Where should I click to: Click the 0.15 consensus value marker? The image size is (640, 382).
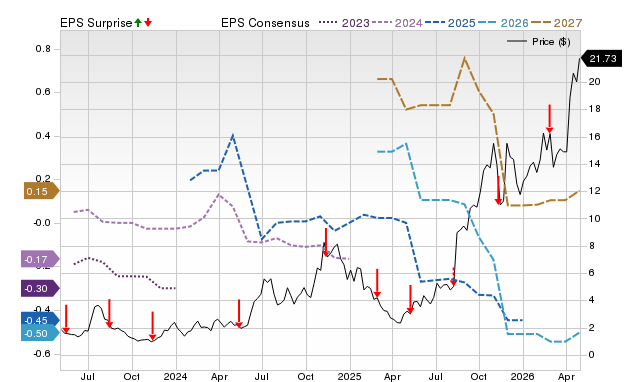42,191
